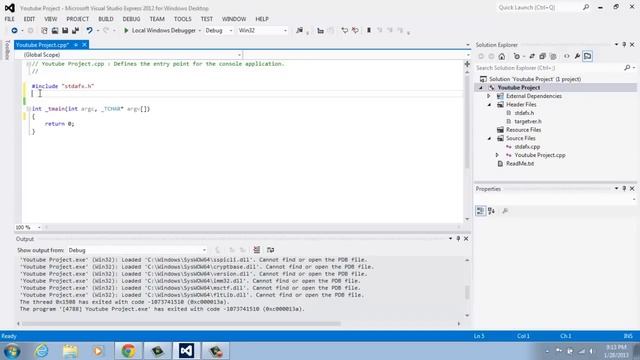Select the Resource Files folder
640x360 pixels.
[x=523, y=130]
